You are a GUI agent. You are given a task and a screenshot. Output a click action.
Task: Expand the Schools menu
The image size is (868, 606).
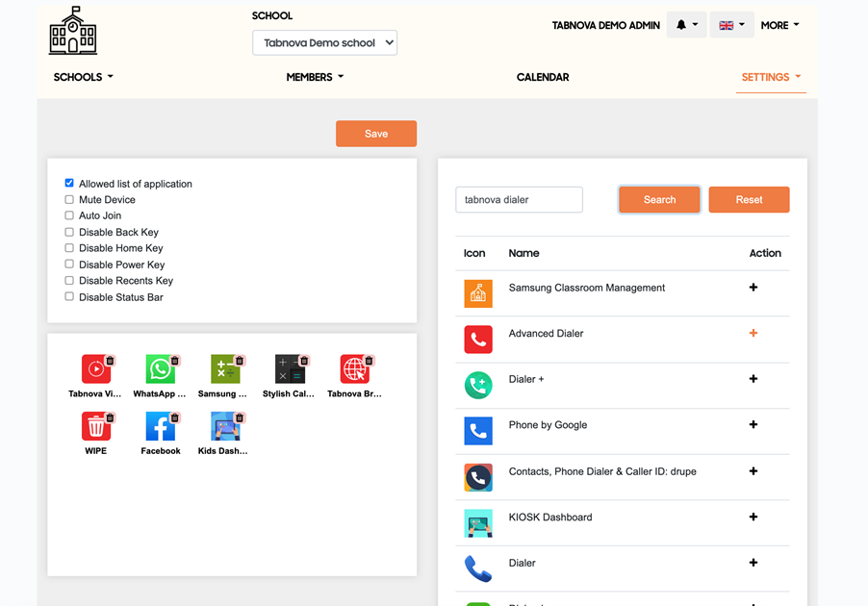click(x=83, y=77)
